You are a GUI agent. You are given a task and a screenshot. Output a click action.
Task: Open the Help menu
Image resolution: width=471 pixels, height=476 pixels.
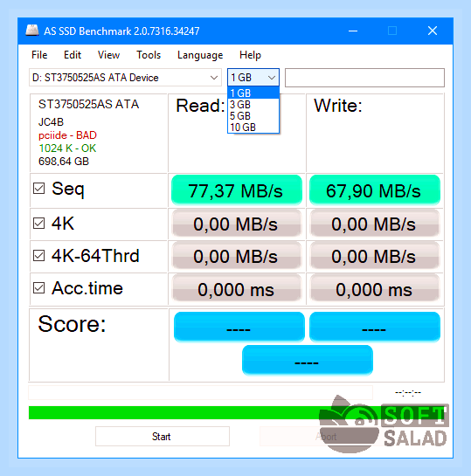pos(250,55)
